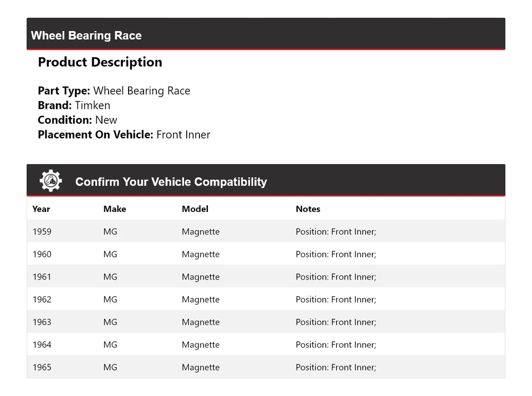Viewport: 532px width, 396px height.
Task: Click the Front Inner placement value
Action: pos(183,134)
